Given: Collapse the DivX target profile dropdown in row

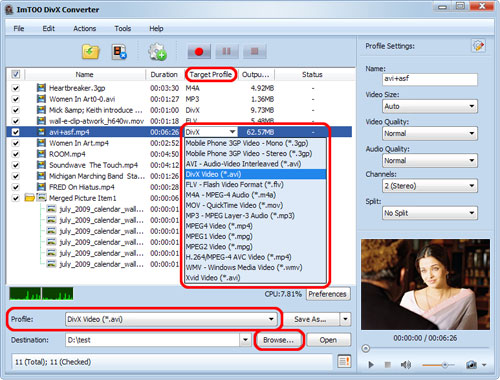Looking at the screenshot, I should tap(232, 132).
